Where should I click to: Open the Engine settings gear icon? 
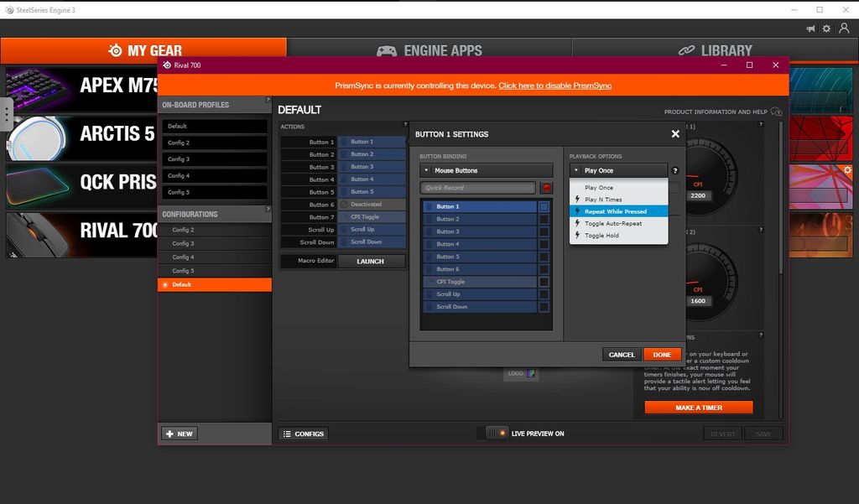pyautogui.click(x=826, y=28)
